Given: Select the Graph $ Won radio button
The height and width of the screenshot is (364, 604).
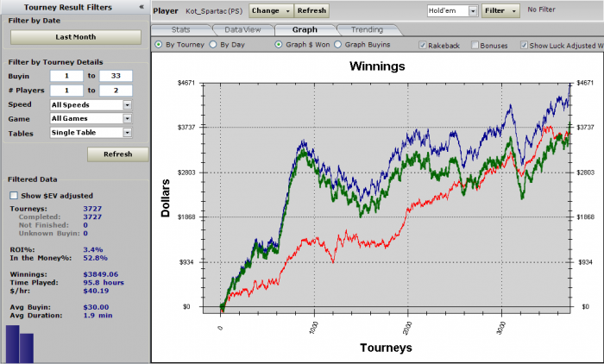Looking at the screenshot, I should pyautogui.click(x=279, y=45).
